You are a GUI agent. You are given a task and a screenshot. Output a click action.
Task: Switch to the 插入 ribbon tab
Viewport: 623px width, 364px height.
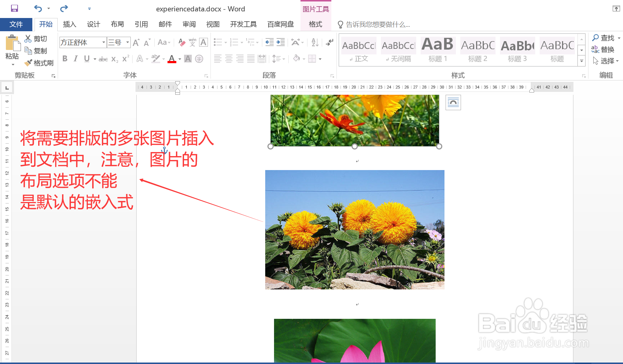click(x=69, y=24)
